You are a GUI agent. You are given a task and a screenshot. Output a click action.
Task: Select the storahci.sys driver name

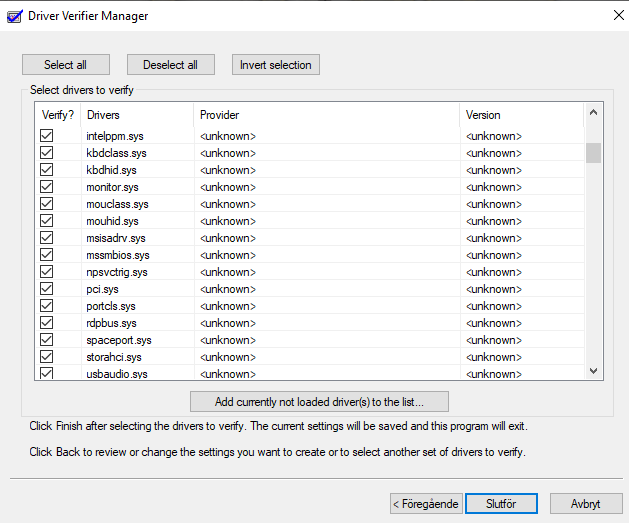[114, 357]
